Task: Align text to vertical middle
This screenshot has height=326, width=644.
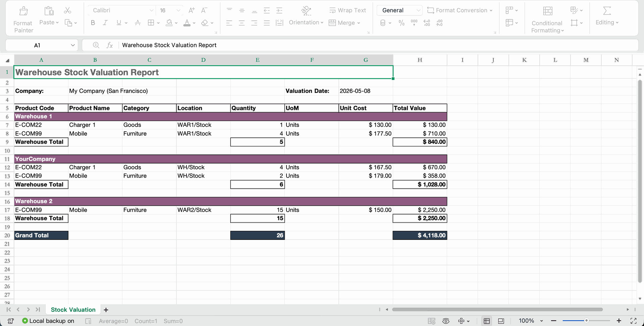Action: [x=242, y=10]
